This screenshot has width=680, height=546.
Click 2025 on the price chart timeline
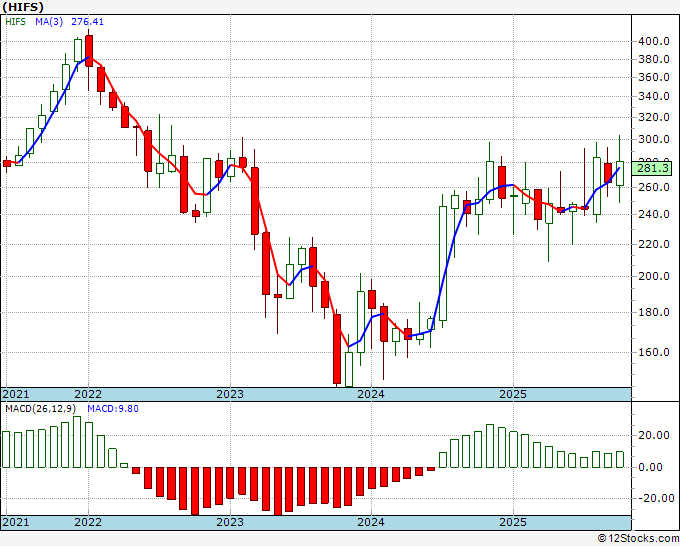[513, 394]
